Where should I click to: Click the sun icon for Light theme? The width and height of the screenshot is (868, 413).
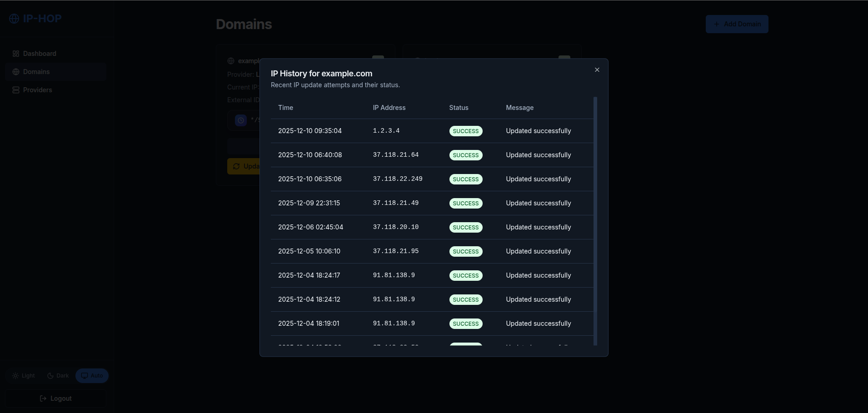coord(15,376)
